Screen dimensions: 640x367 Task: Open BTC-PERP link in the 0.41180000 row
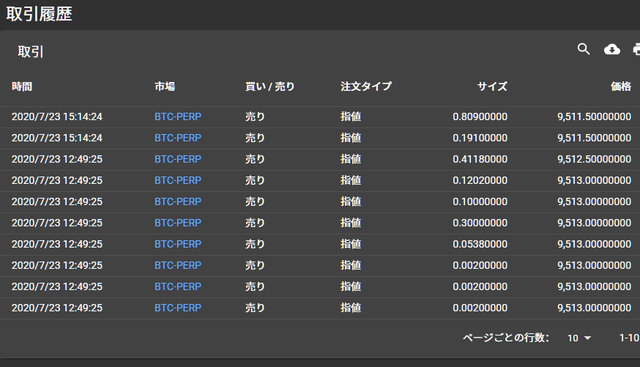coord(178,159)
